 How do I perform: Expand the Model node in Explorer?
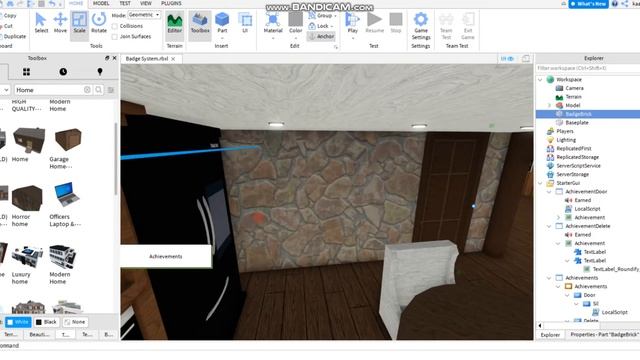point(549,105)
